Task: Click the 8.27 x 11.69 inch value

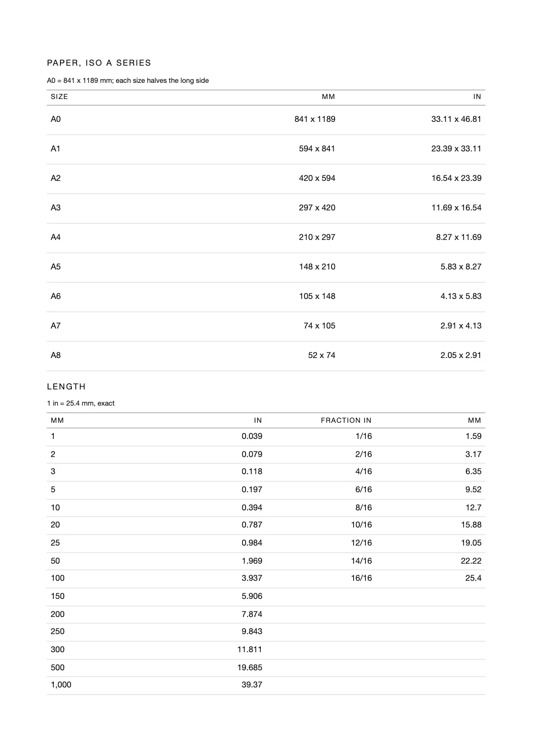Action: [458, 237]
